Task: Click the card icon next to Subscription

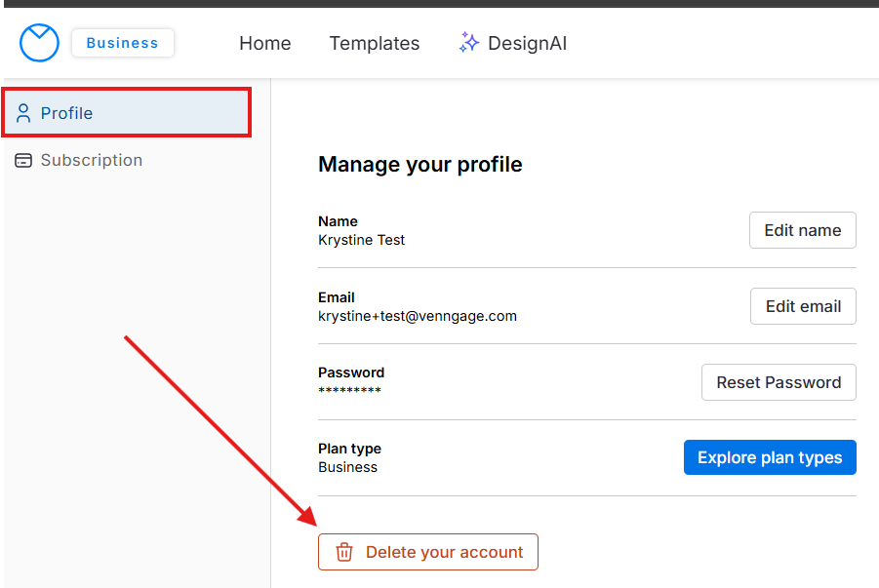Action: pos(23,160)
